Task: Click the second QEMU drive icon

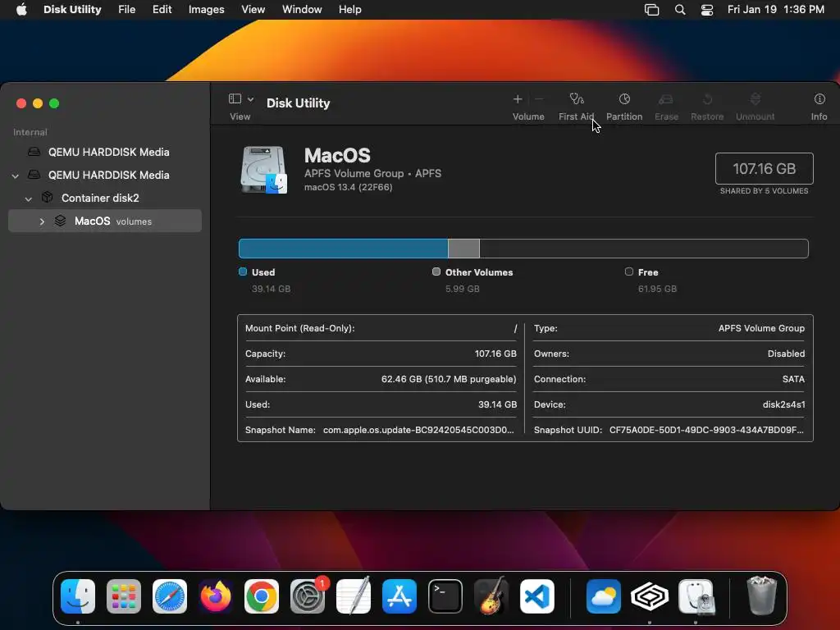Action: 34,175
